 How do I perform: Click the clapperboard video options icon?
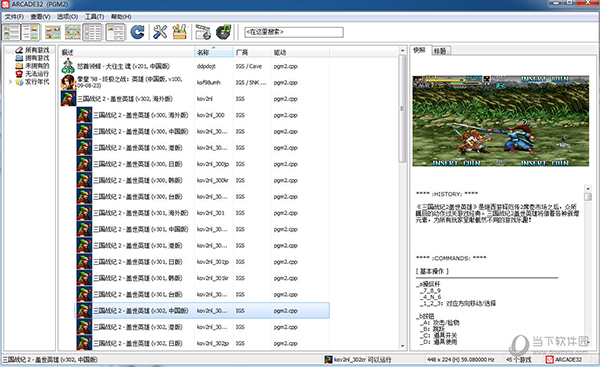pyautogui.click(x=203, y=32)
